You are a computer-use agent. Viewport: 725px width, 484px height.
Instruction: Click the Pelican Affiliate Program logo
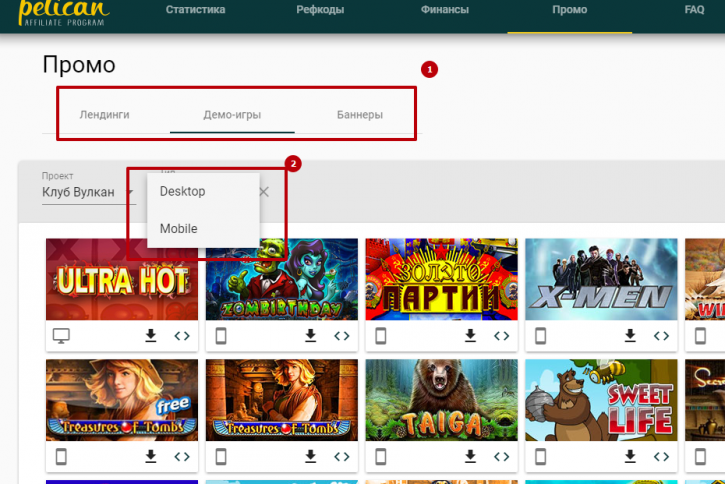tap(64, 13)
